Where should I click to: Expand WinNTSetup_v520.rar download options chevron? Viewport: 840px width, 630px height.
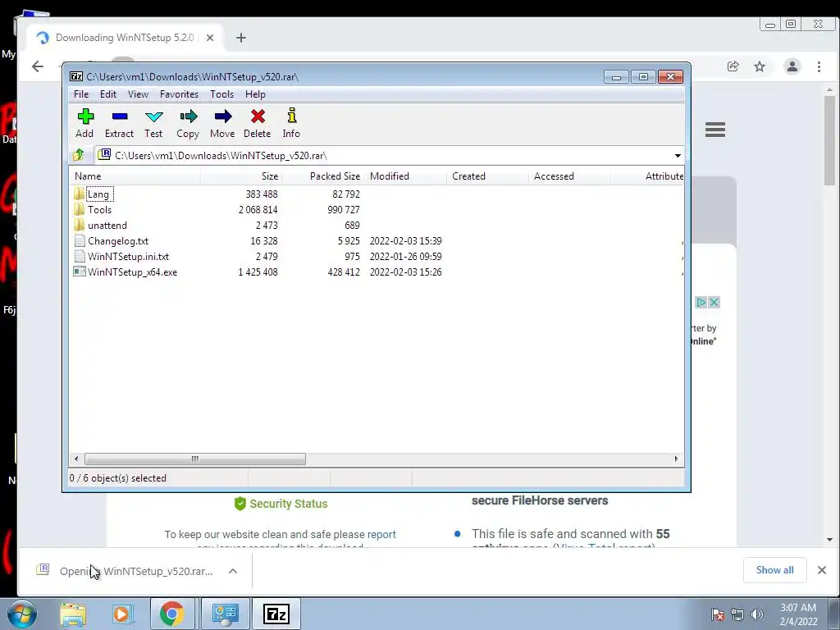233,571
